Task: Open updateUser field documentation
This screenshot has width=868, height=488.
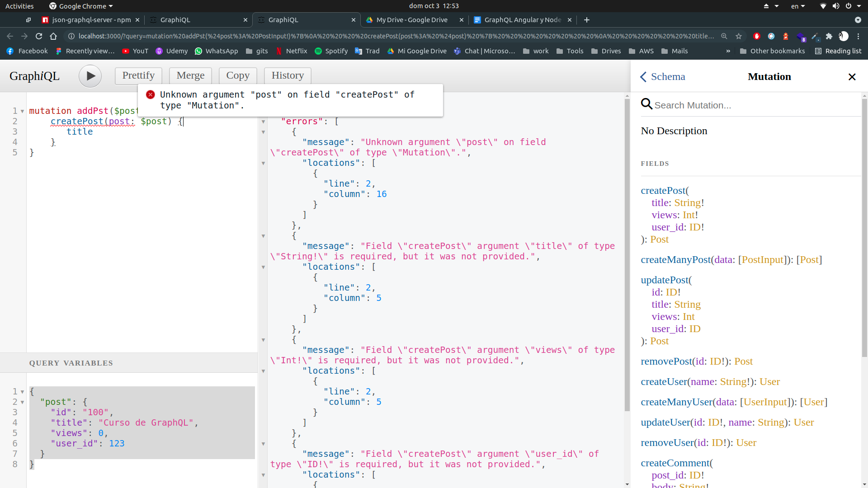Action: click(x=665, y=422)
